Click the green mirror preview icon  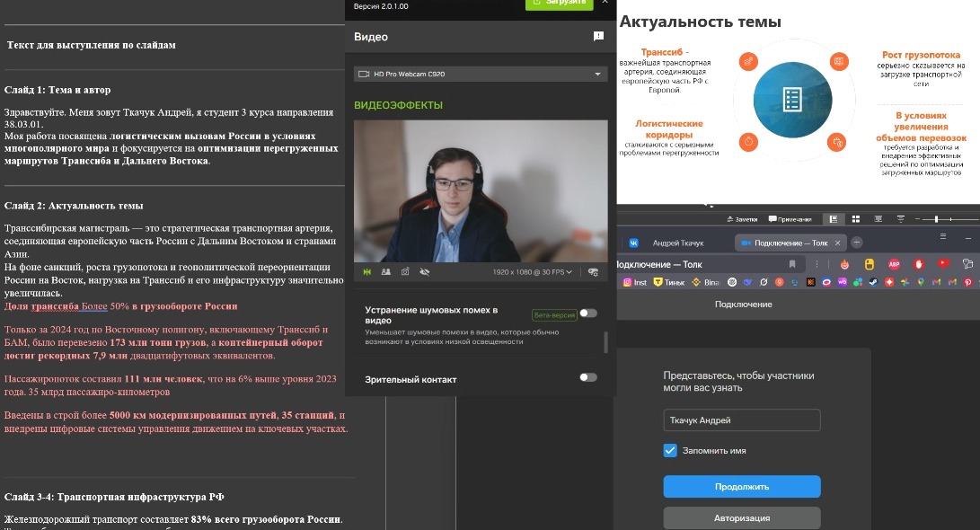pyautogui.click(x=366, y=271)
